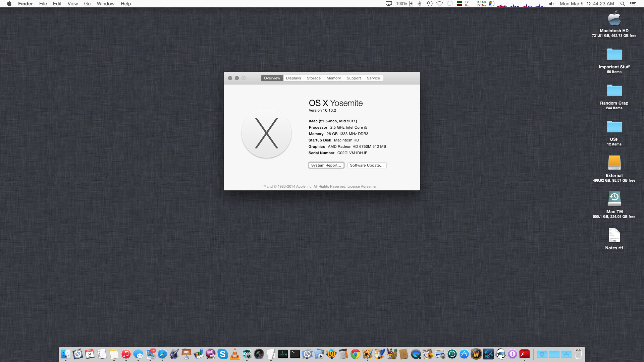
Task: Switch to the Support tab
Action: pos(354,78)
